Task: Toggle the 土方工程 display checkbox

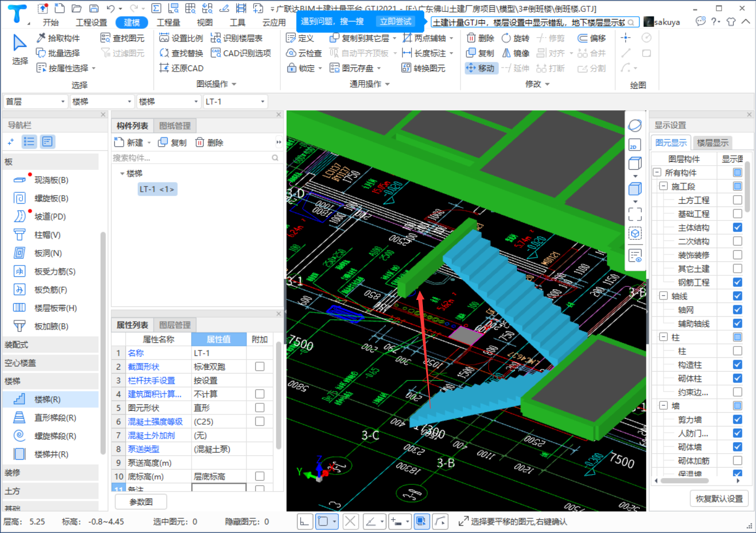Action: click(x=737, y=200)
